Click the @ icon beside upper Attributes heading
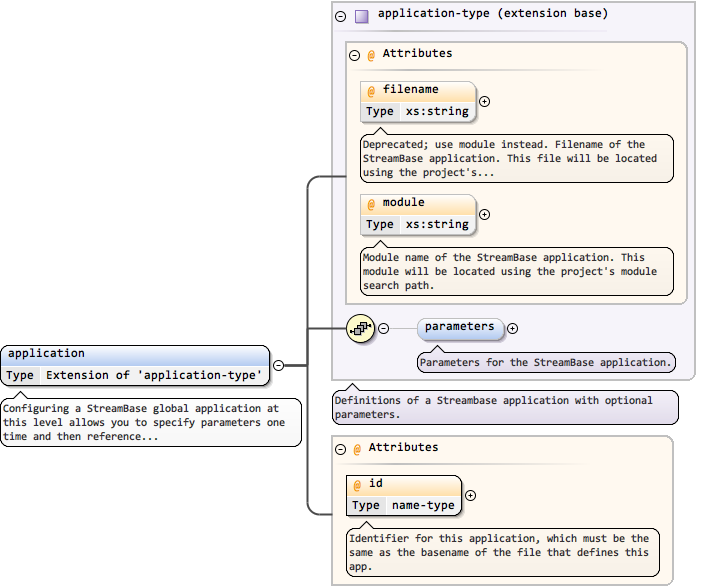Image resolution: width=713 pixels, height=587 pixels. pyautogui.click(x=371, y=55)
